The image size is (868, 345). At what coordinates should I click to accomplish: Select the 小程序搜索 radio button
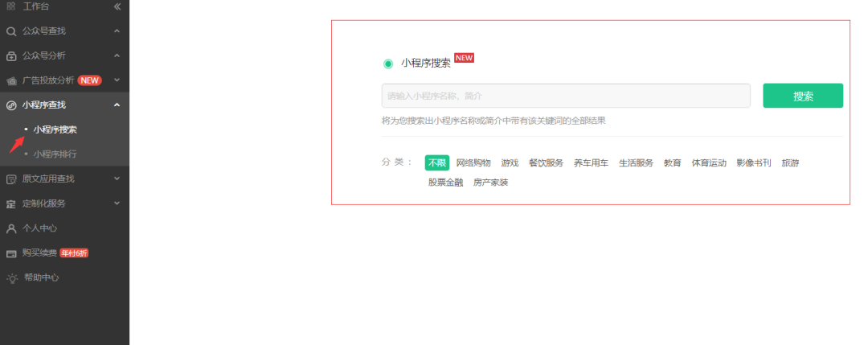[388, 64]
